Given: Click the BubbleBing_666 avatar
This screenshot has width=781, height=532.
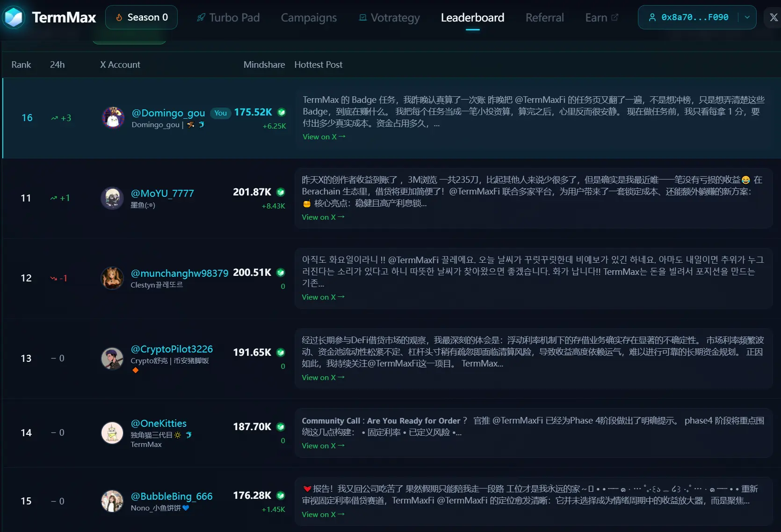Looking at the screenshot, I should point(112,501).
